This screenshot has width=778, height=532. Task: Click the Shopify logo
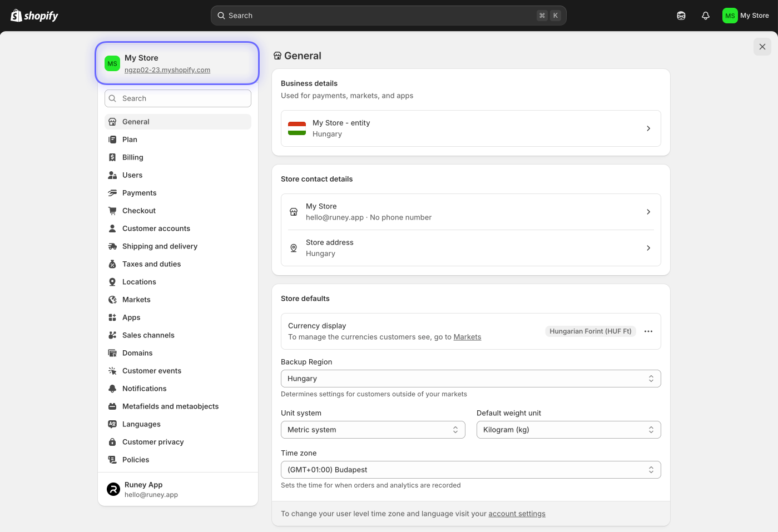(x=34, y=16)
